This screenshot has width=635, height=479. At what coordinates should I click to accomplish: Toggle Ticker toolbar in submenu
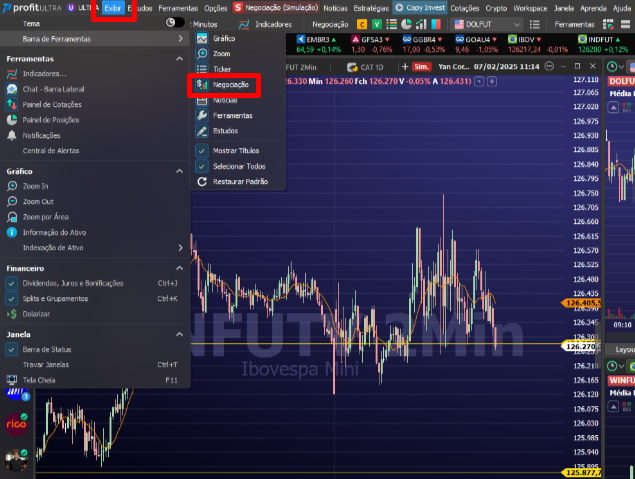222,69
